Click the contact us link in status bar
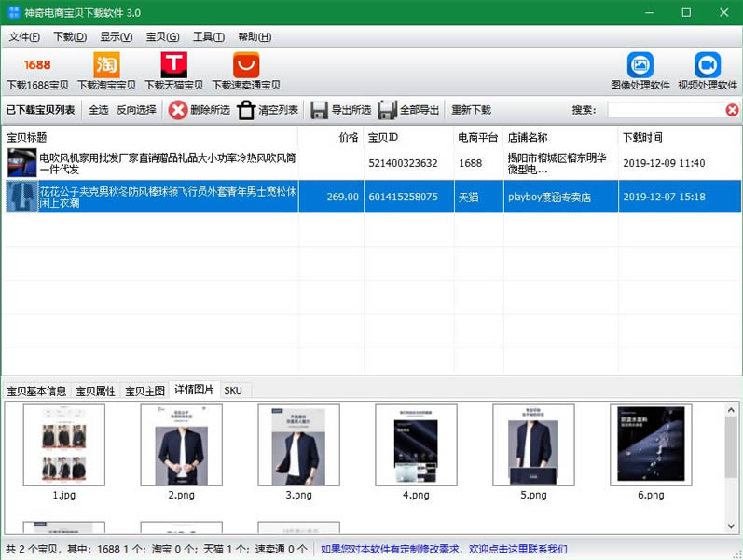This screenshot has width=743, height=560. click(443, 549)
